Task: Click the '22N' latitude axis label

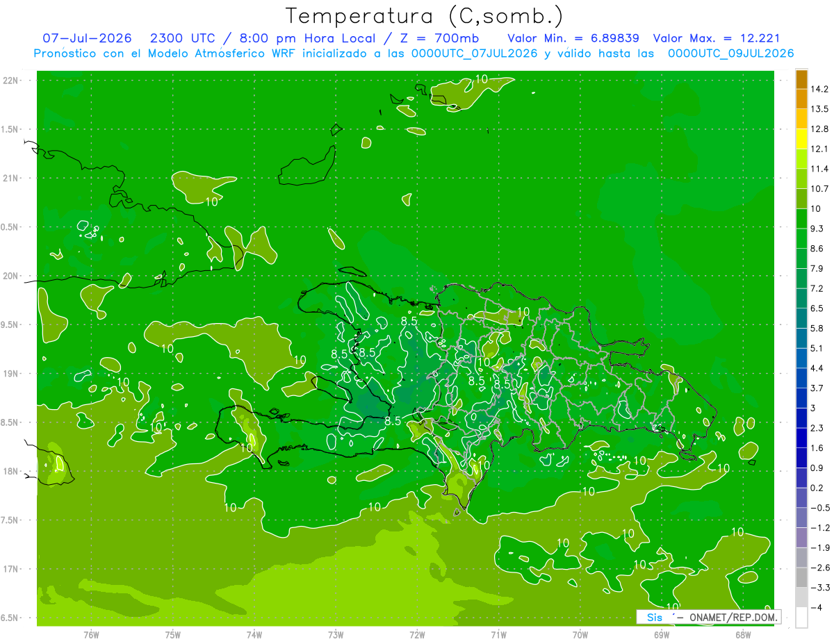Action: (10, 81)
